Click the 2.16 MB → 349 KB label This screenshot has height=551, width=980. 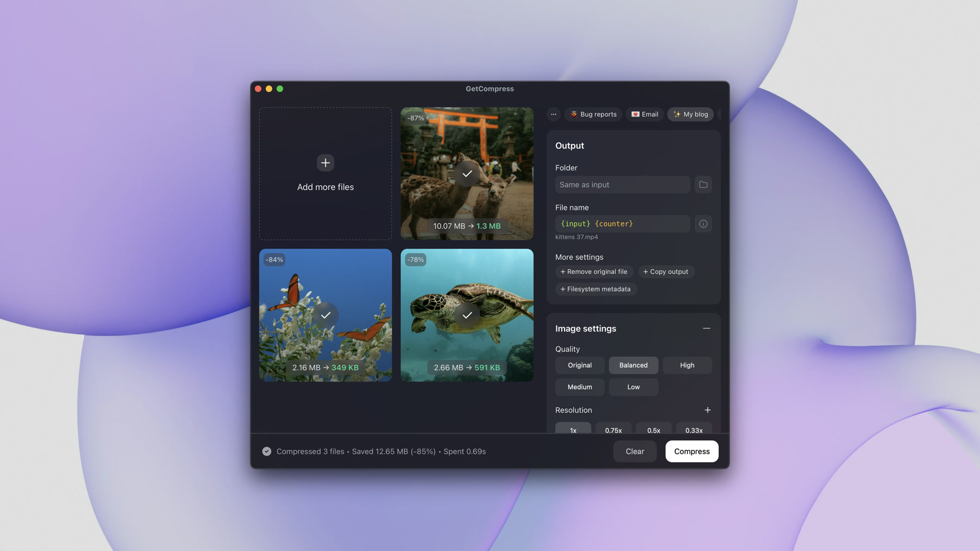pos(325,368)
